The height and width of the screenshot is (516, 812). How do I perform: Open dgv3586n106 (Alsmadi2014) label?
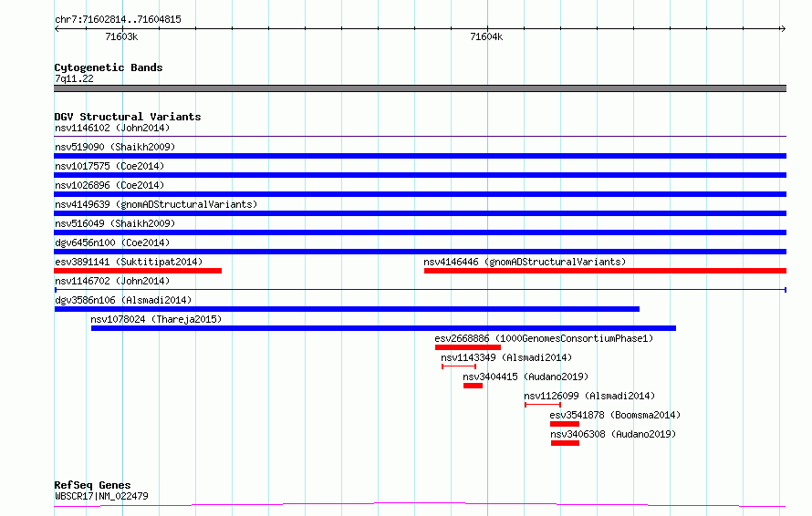click(123, 300)
